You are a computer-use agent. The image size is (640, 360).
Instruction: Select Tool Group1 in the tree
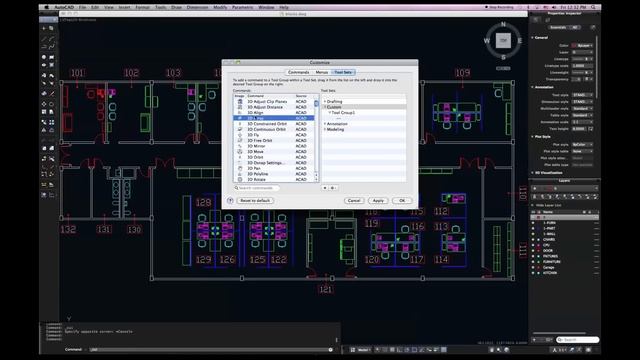343,113
